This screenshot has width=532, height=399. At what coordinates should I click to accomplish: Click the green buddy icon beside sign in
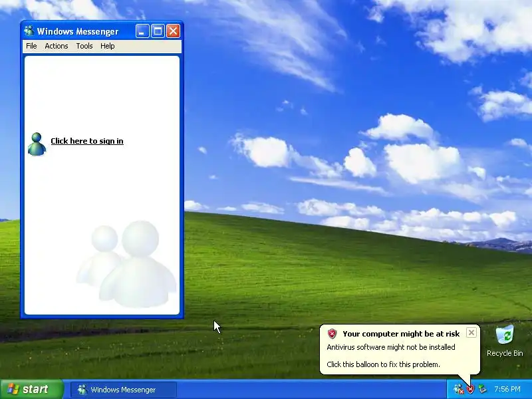pos(37,144)
